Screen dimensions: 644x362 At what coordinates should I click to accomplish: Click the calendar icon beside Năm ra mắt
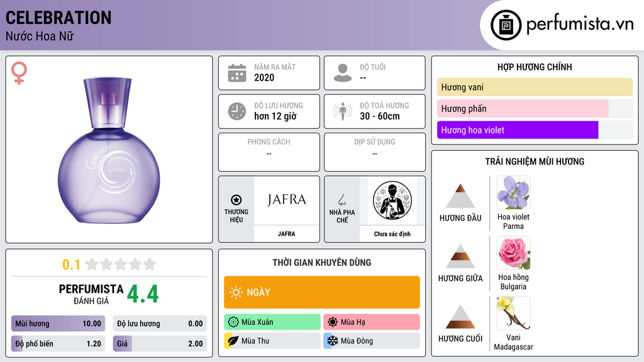[x=237, y=73]
